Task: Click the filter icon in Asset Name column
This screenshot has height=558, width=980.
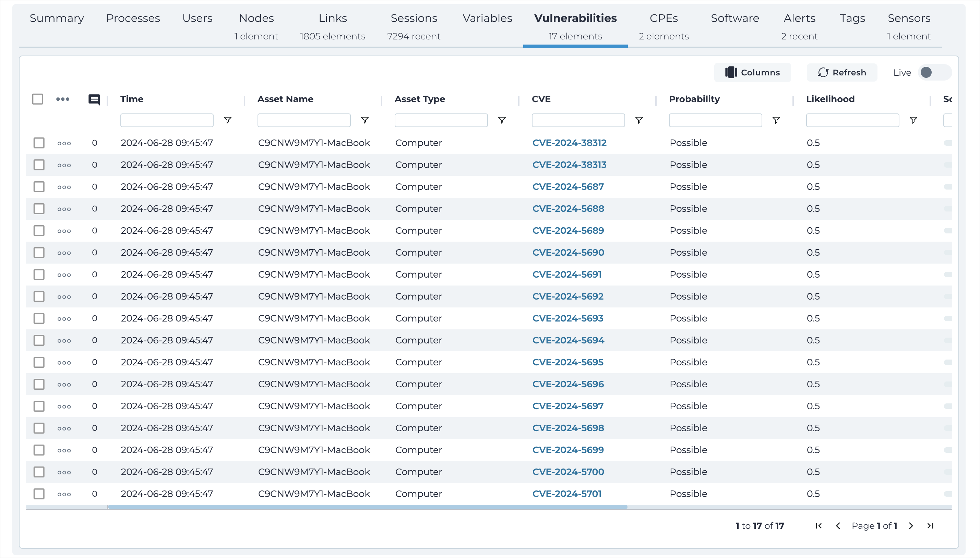Action: pyautogui.click(x=365, y=121)
